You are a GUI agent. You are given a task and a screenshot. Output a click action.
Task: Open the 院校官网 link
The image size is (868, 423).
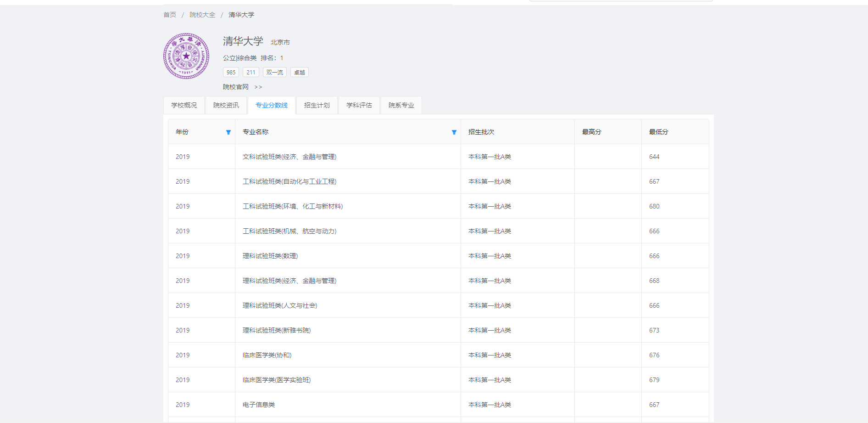(x=236, y=87)
